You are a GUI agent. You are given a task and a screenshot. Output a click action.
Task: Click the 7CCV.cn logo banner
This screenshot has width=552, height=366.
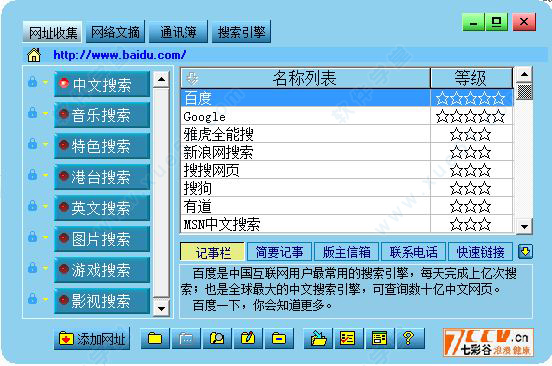pyautogui.click(x=488, y=342)
